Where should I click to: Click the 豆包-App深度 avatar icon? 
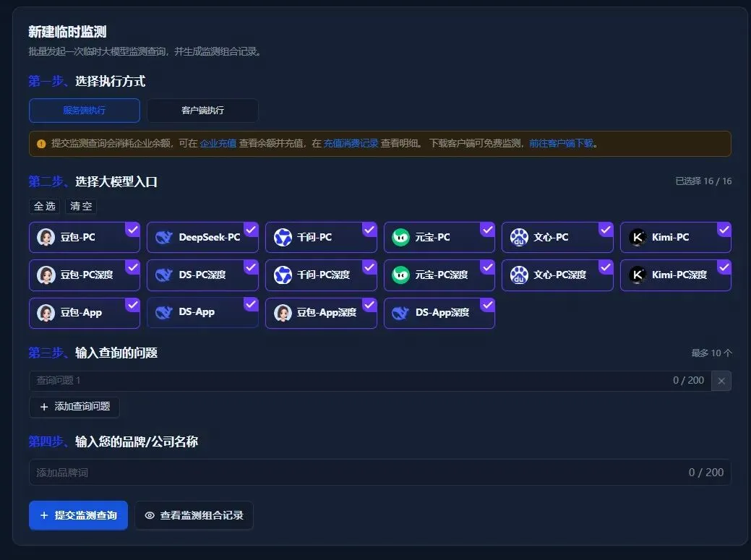click(283, 313)
